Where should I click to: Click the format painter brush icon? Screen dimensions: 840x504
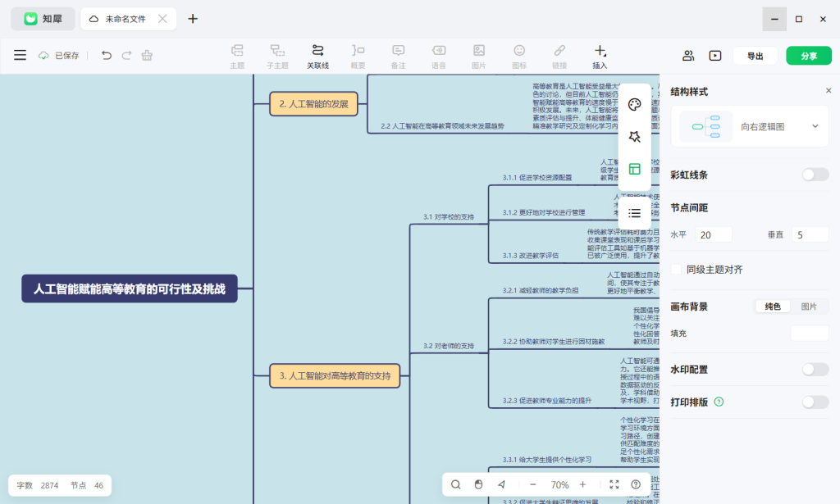[147, 55]
